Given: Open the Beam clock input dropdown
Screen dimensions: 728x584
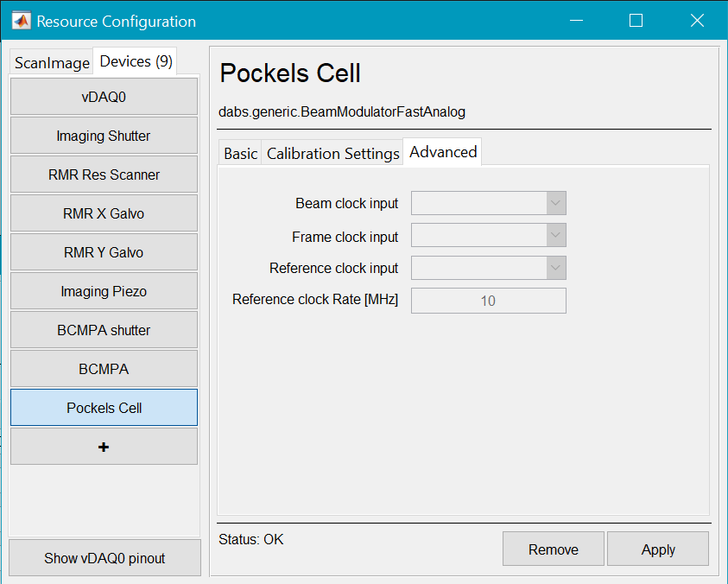Looking at the screenshot, I should 488,204.
